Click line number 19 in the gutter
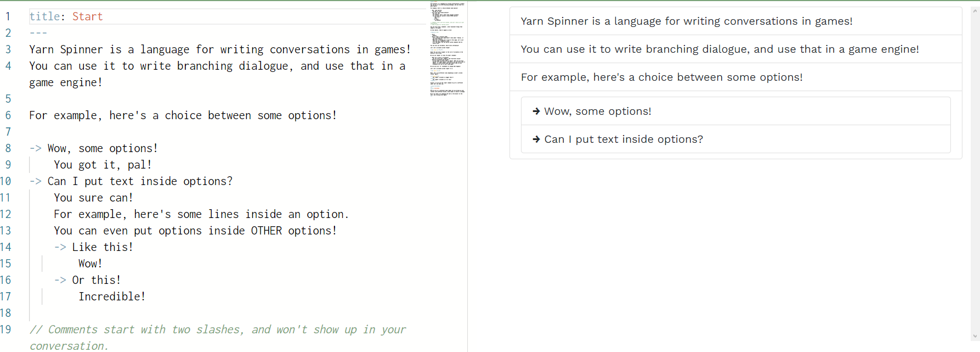This screenshot has width=980, height=352. pos(7,329)
